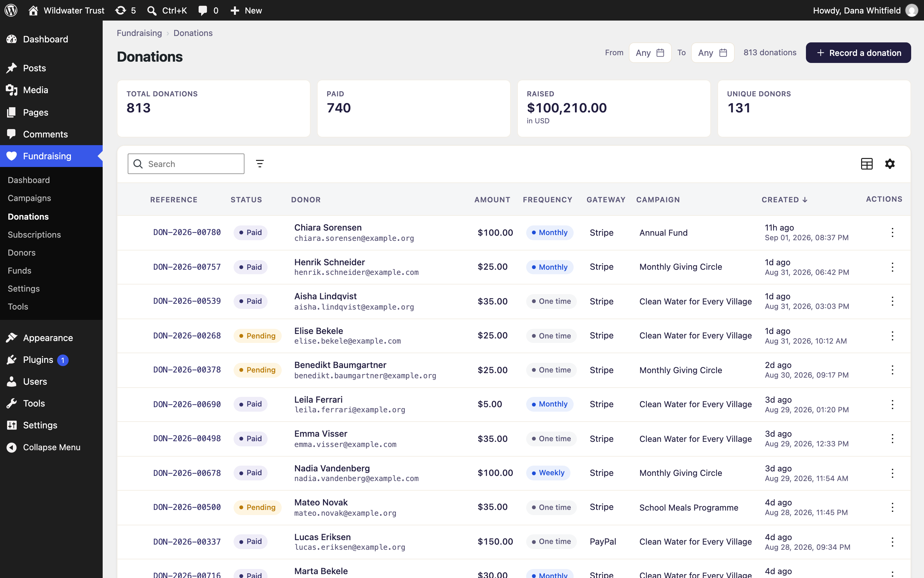The image size is (924, 578).
Task: Collapse the admin menu
Action: (x=51, y=447)
